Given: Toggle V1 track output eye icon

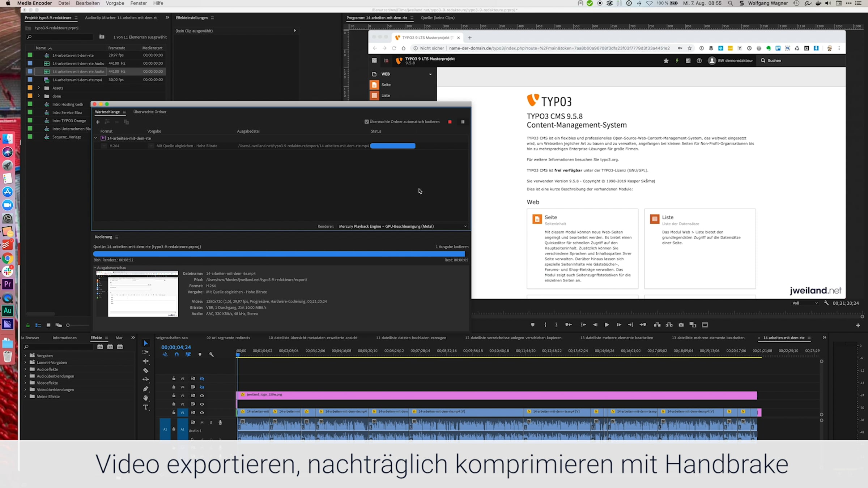Looking at the screenshot, I should pyautogui.click(x=202, y=412).
